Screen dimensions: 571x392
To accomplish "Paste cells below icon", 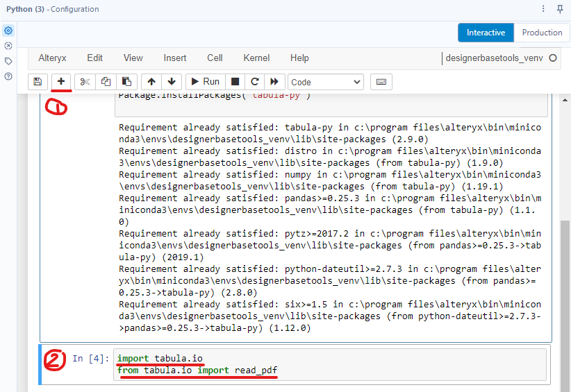I will [126, 82].
